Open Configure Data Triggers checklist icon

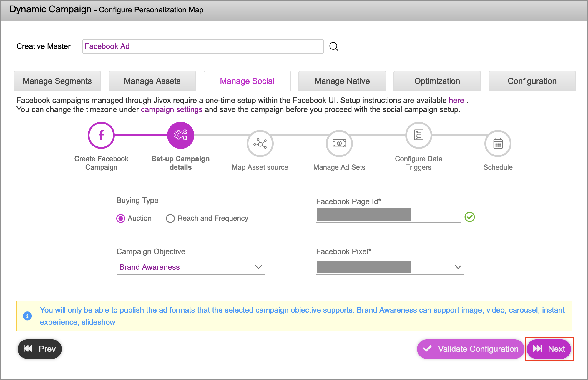click(x=418, y=135)
